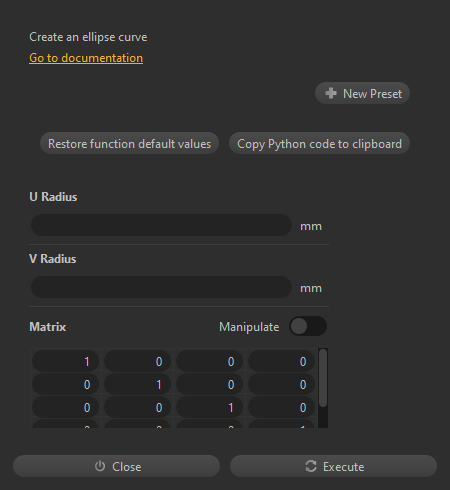Click the V Radius input field

pos(161,287)
